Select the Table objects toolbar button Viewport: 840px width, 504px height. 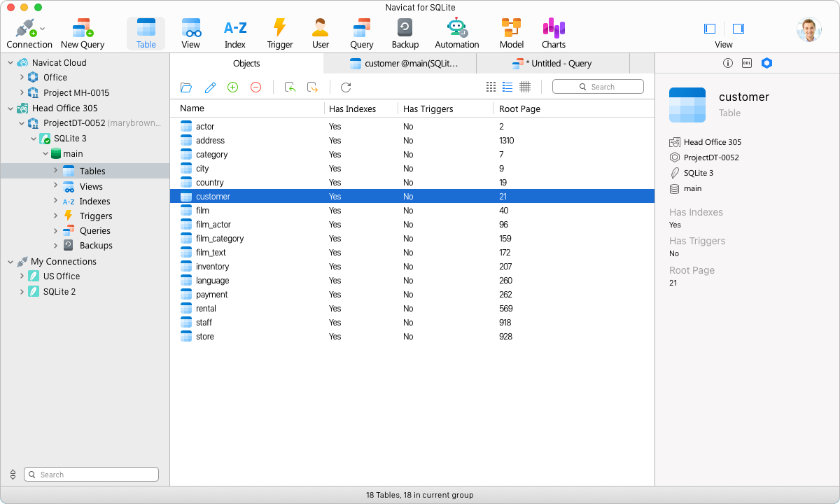point(146,34)
